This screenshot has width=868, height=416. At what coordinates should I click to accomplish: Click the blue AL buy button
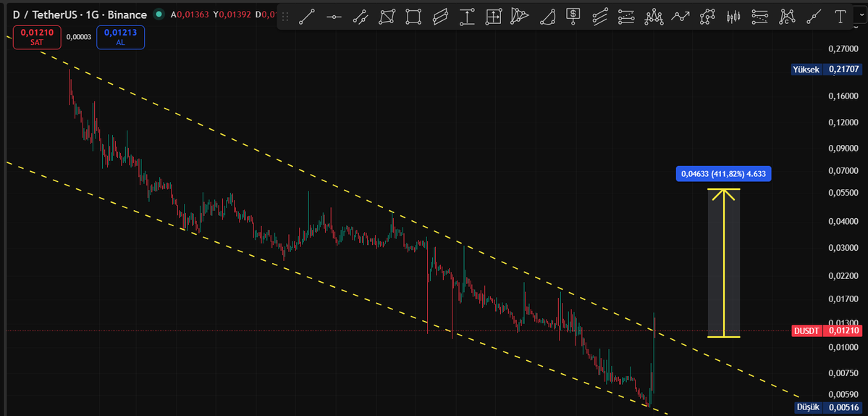point(120,38)
